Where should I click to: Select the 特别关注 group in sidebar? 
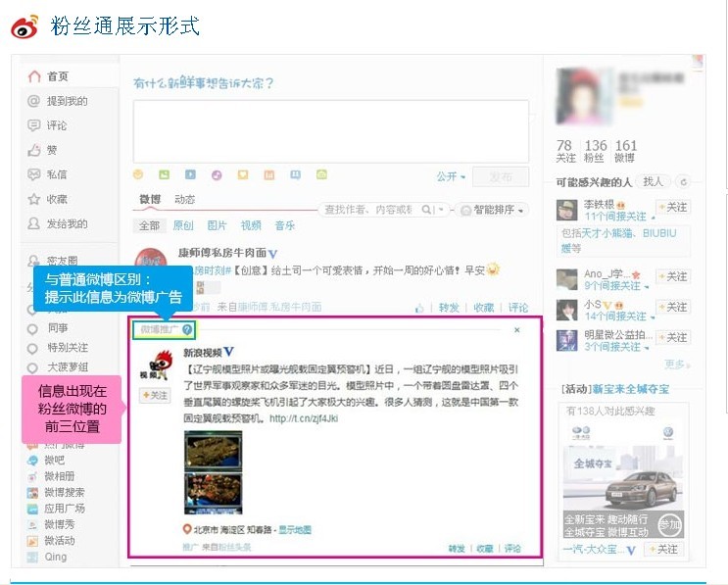pos(67,347)
